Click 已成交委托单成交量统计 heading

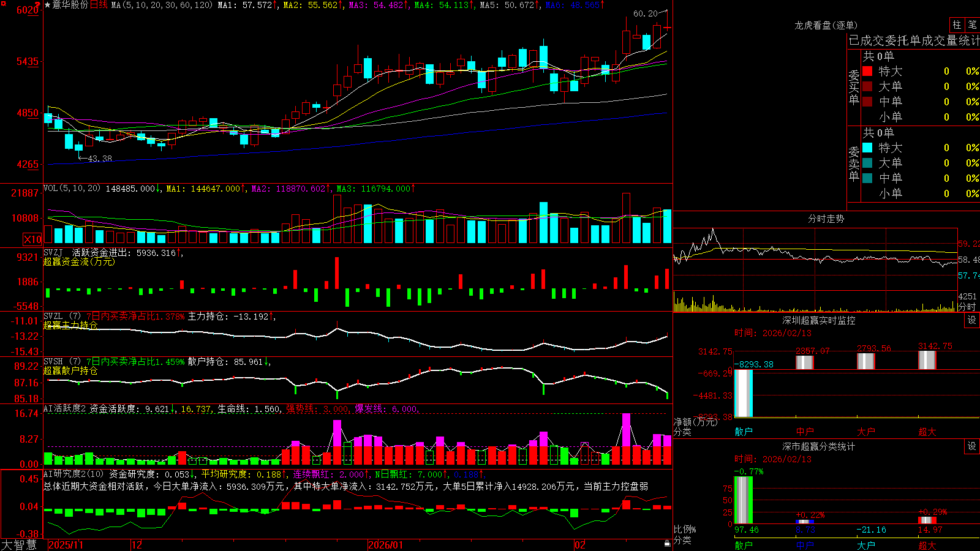(914, 40)
